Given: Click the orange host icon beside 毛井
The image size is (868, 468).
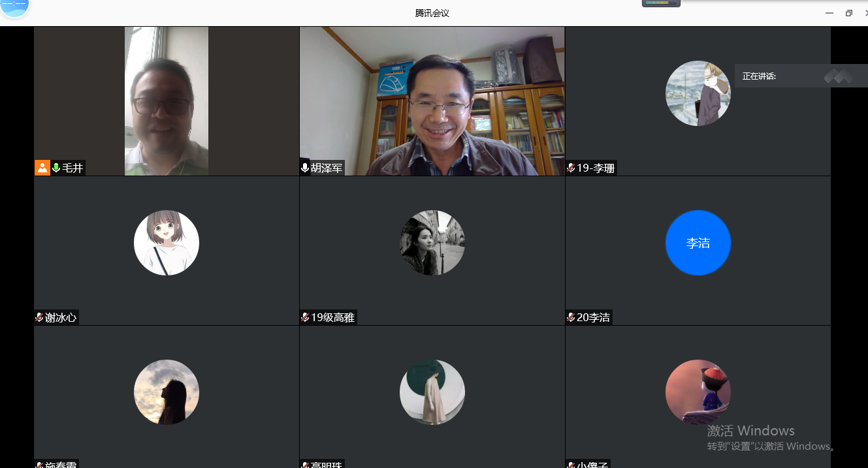Looking at the screenshot, I should (42, 168).
